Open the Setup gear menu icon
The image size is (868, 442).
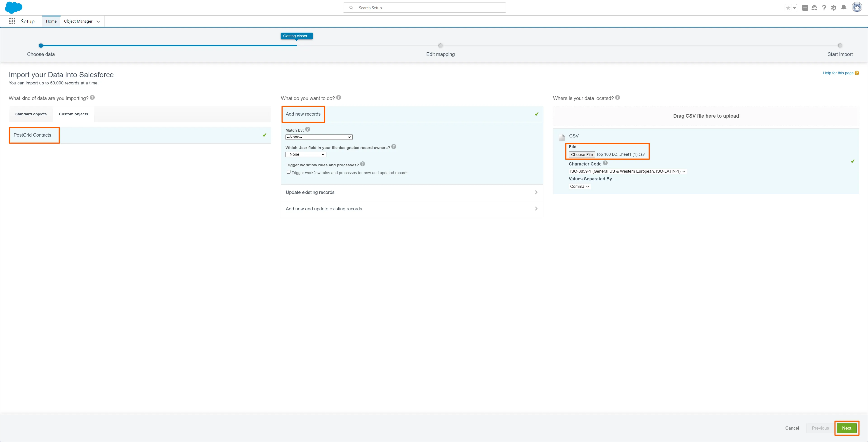point(834,8)
